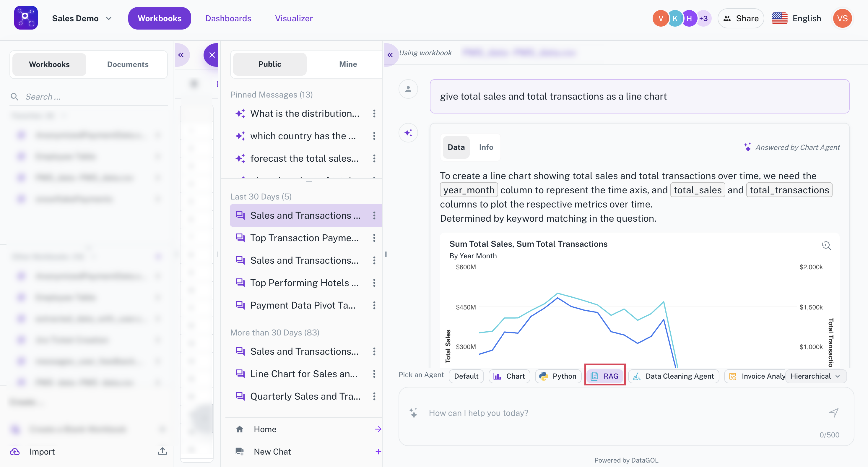This screenshot has height=467, width=868.
Task: Click the sparkle icon in chat input
Action: (413, 413)
